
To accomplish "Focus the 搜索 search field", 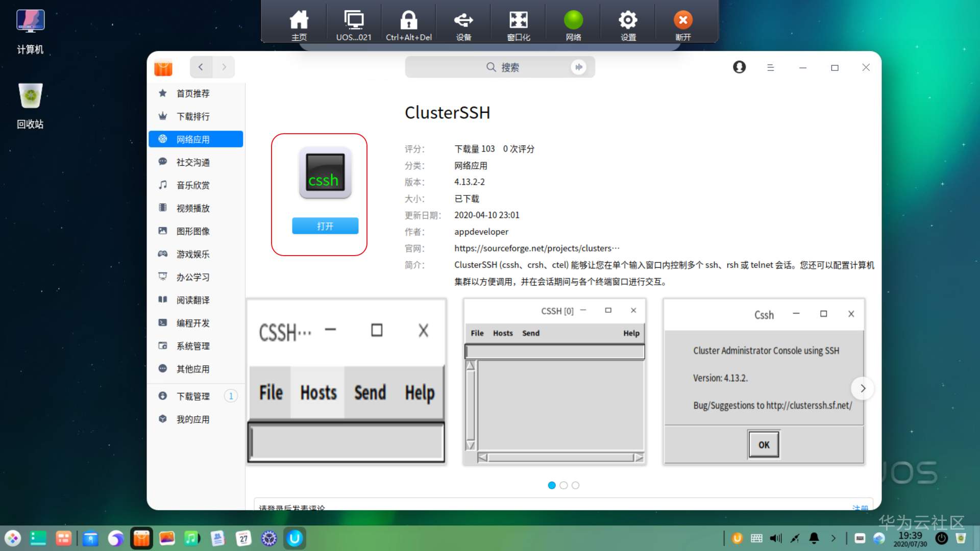I will [500, 67].
